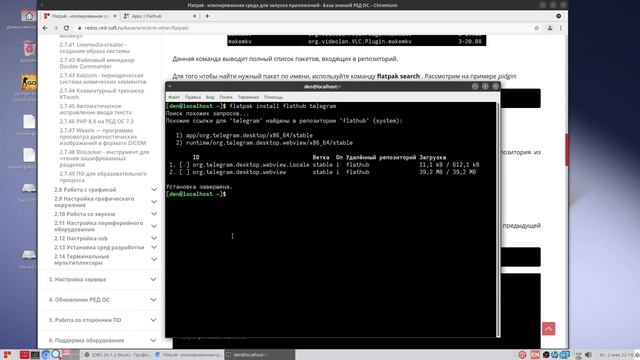Expand section 2.12 Настройка usb
This screenshot has height=360, width=640.
click(x=154, y=238)
